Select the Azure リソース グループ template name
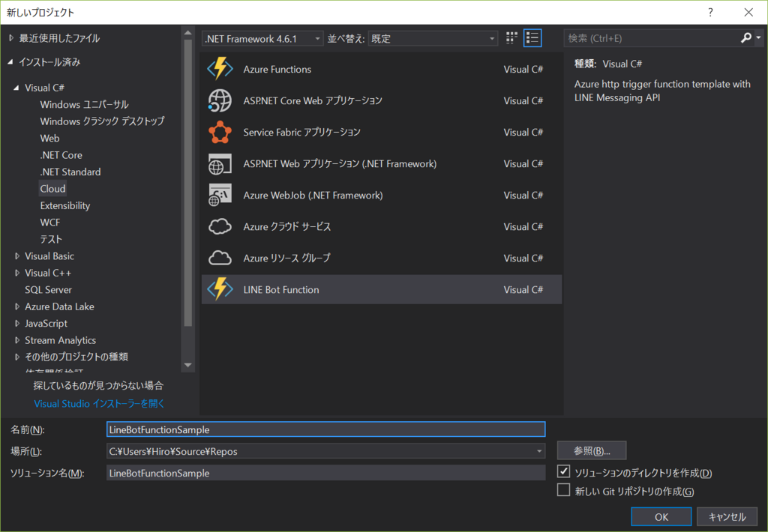Viewport: 768px width, 532px height. [x=287, y=258]
